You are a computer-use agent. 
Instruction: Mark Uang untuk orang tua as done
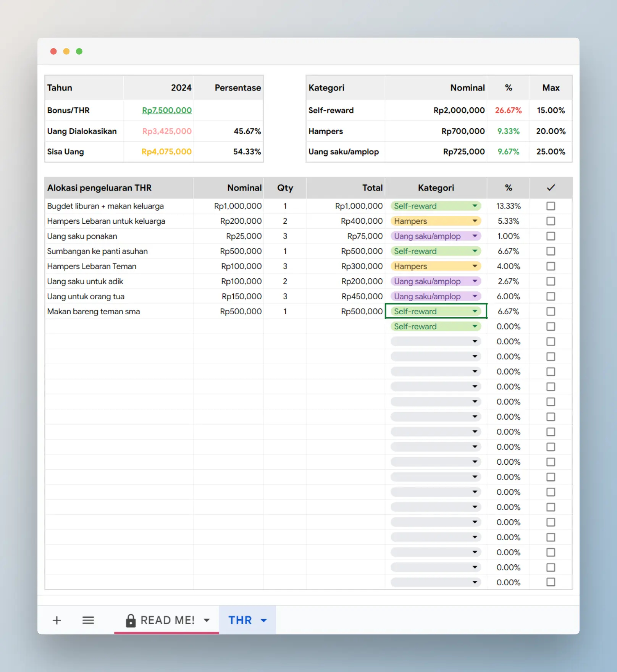coord(551,296)
